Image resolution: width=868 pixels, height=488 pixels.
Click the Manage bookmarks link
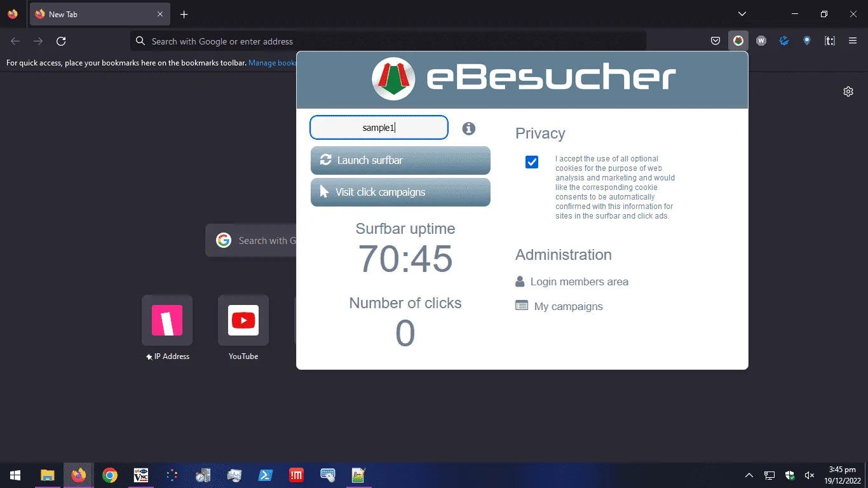pyautogui.click(x=273, y=63)
